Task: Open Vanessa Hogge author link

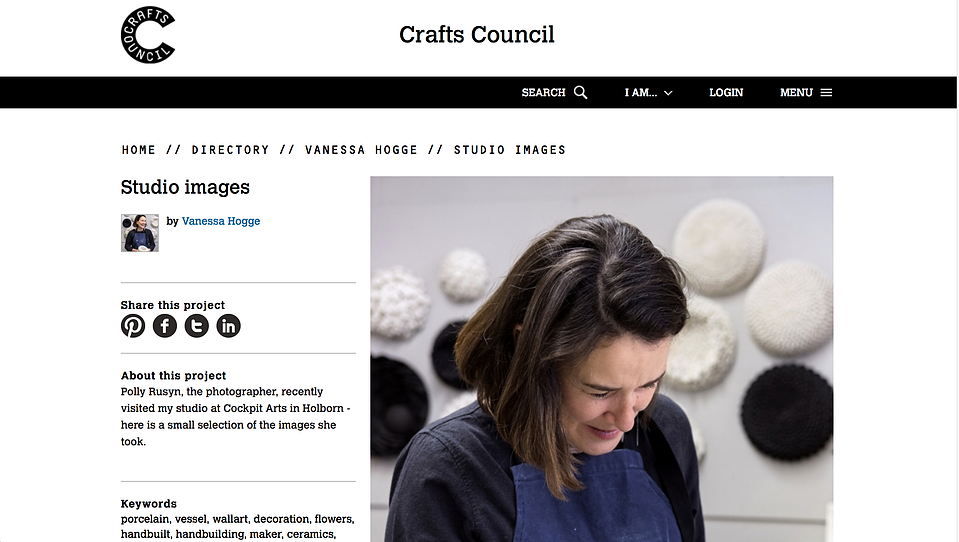Action: [221, 221]
